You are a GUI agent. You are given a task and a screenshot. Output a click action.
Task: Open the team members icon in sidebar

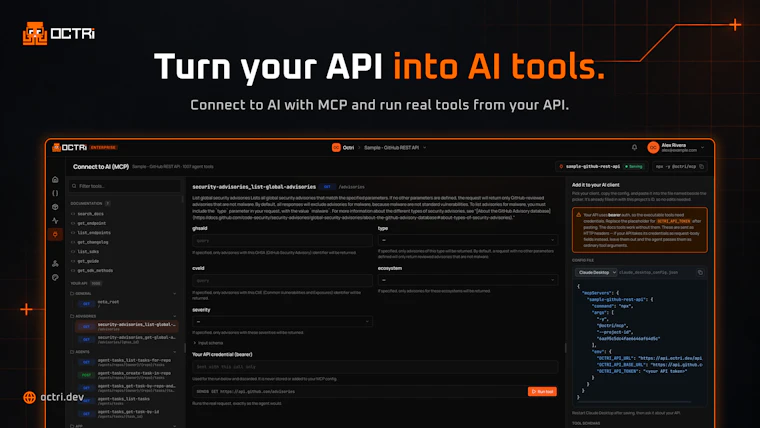tap(55, 263)
